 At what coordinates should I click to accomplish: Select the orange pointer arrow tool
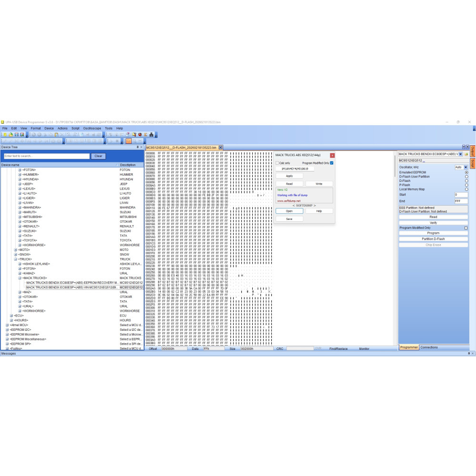tap(129, 141)
